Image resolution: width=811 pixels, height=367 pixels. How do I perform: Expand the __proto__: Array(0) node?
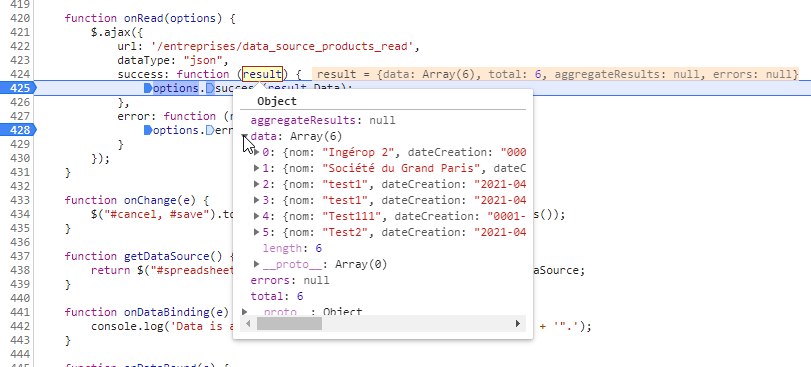(x=257, y=265)
